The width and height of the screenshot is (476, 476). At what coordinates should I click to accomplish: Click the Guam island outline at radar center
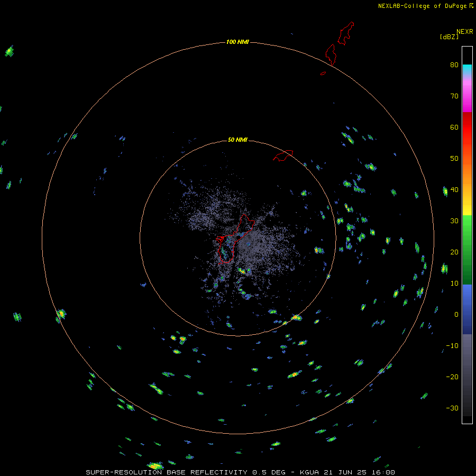tap(234, 239)
